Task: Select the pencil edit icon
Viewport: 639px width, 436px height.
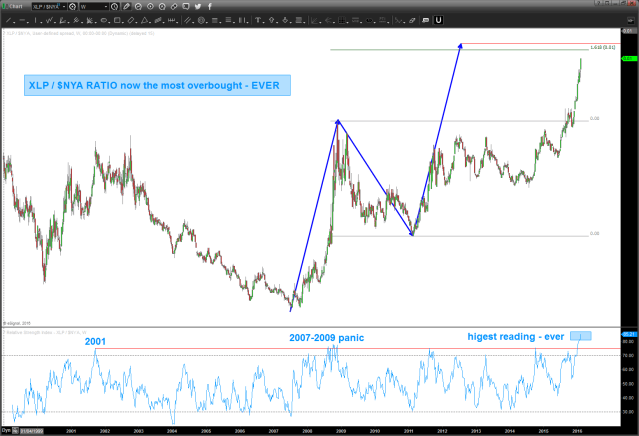Action: [126, 7]
